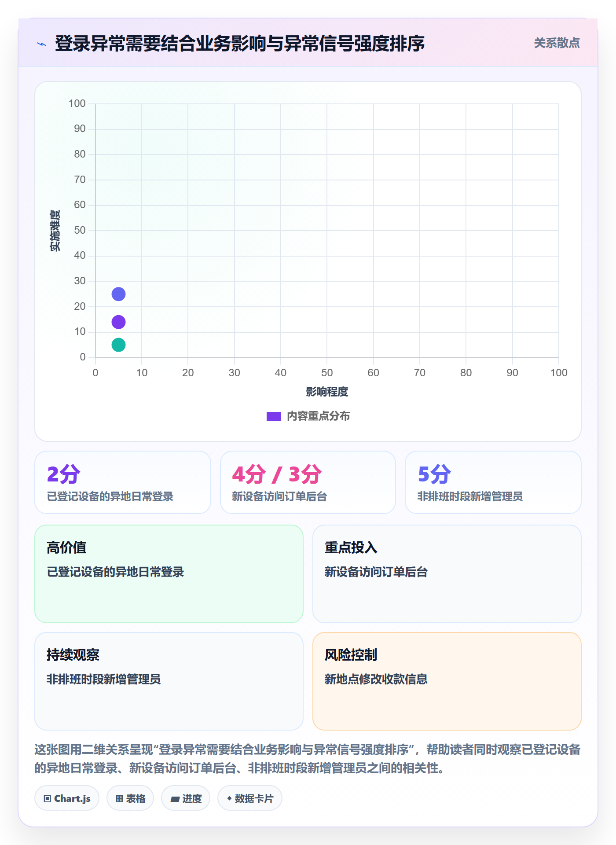Viewport: 616px width, 845px height.
Task: Click the 100 tick label on the y-axis
Action: click(77, 103)
